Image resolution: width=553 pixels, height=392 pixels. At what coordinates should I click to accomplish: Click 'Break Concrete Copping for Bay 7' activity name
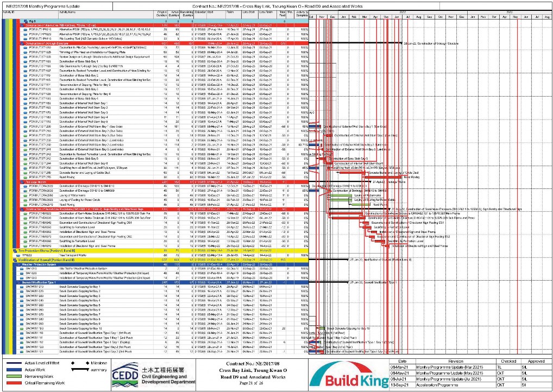click(80, 314)
